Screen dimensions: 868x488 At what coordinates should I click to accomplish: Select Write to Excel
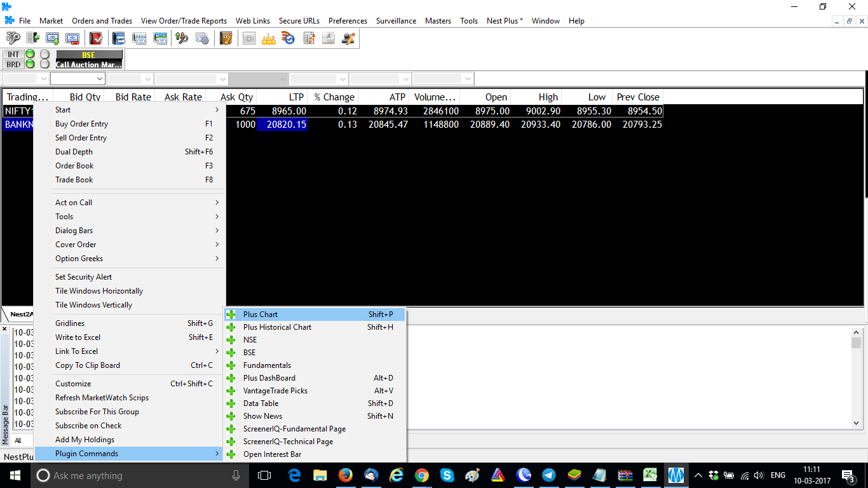[130, 337]
